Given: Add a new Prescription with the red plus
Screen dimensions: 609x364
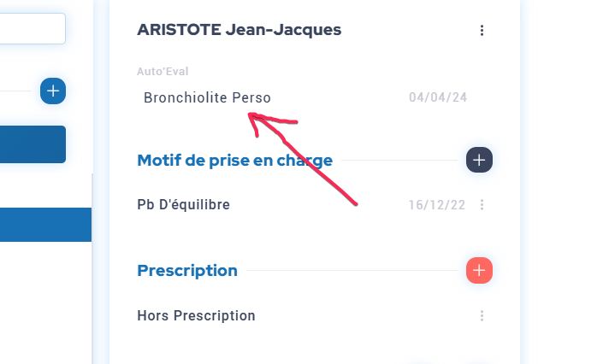Looking at the screenshot, I should (479, 271).
